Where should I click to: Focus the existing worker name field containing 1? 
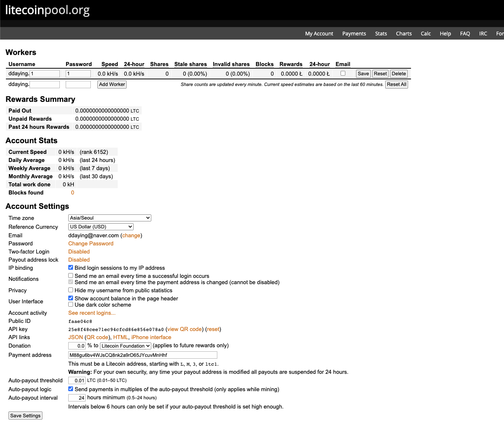45,74
